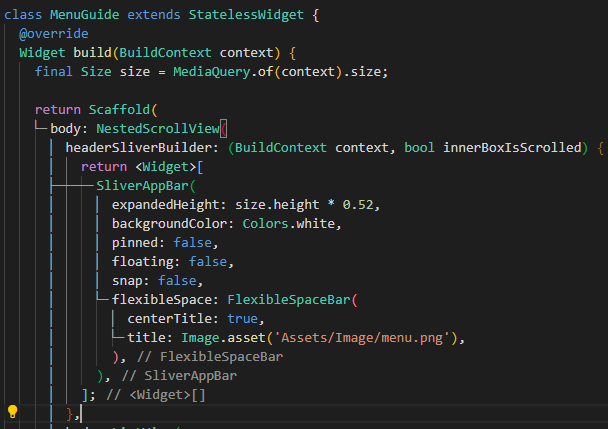Viewport: 608px width, 429px height.
Task: Click the 'backgroundColor' property
Action: pyautogui.click(x=169, y=224)
